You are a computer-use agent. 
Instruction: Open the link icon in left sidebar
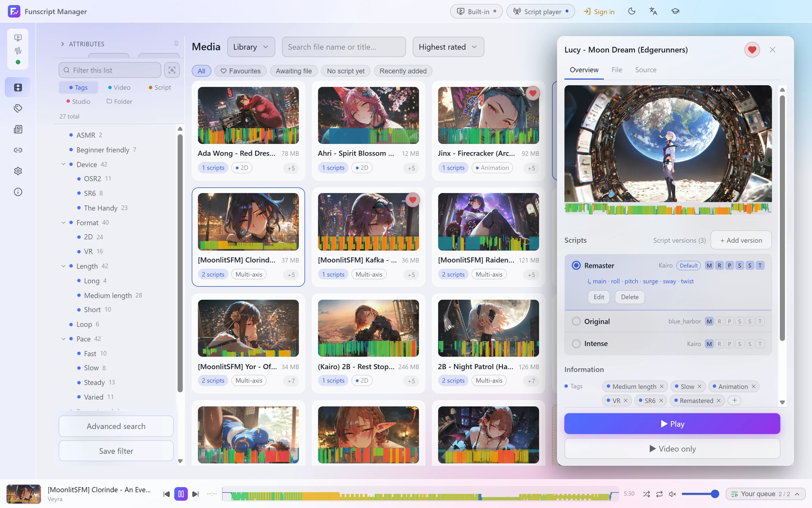point(18,150)
